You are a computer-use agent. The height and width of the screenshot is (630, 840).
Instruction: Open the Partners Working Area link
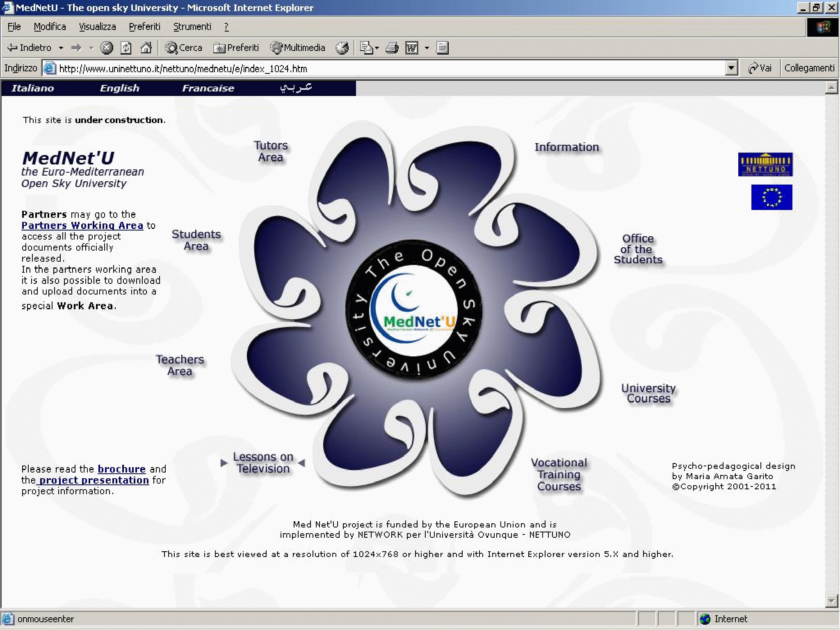click(82, 226)
